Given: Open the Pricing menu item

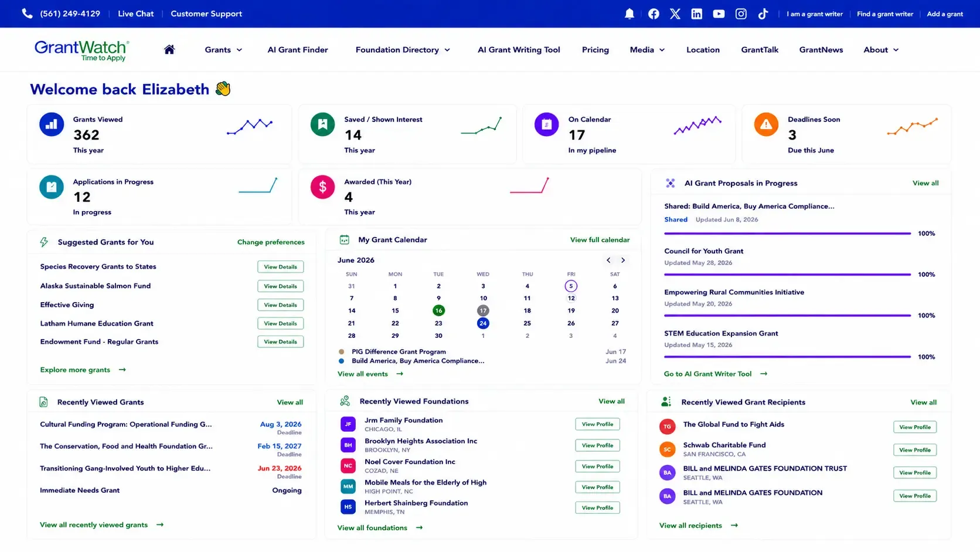Looking at the screenshot, I should pos(596,50).
